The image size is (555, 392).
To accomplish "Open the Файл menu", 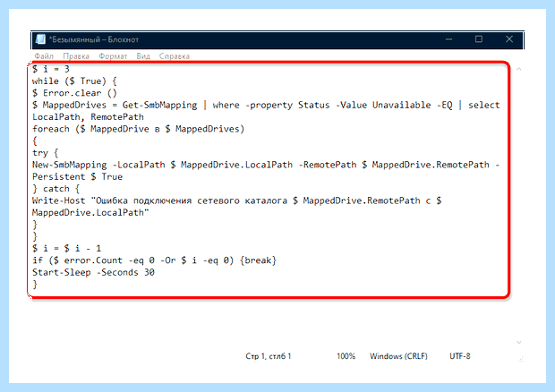I will click(x=44, y=55).
